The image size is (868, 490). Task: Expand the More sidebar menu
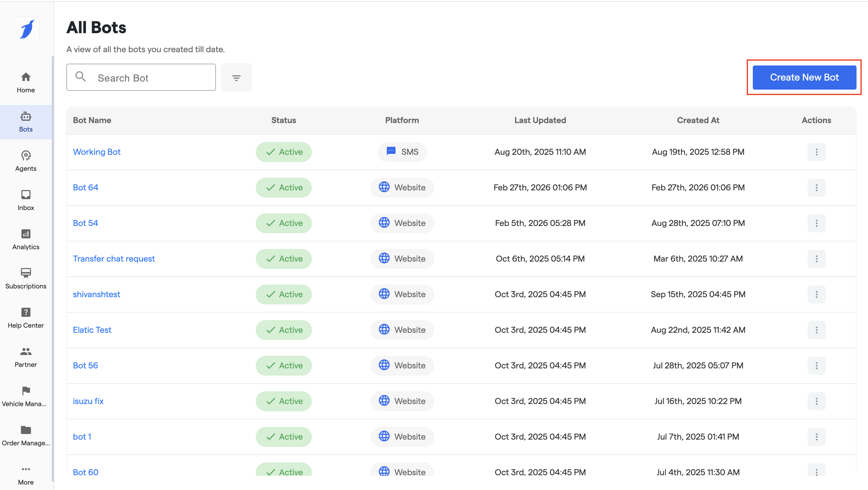click(26, 475)
